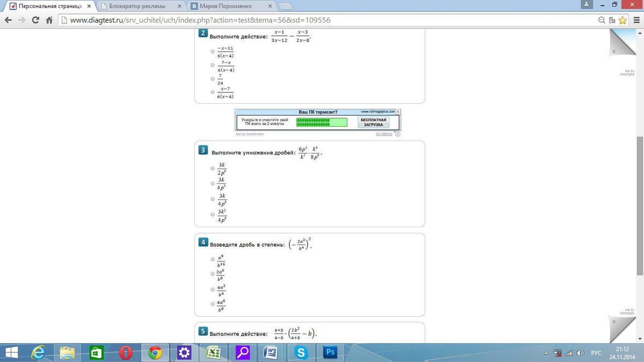Open Word from the taskbar
644x362 pixels.
point(272,352)
